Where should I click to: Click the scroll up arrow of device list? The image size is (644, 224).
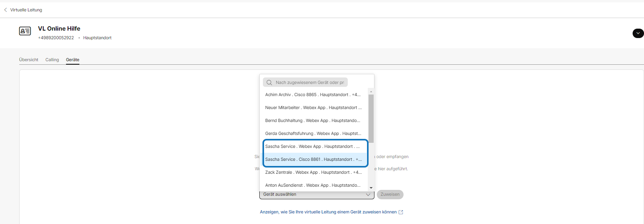click(371, 91)
